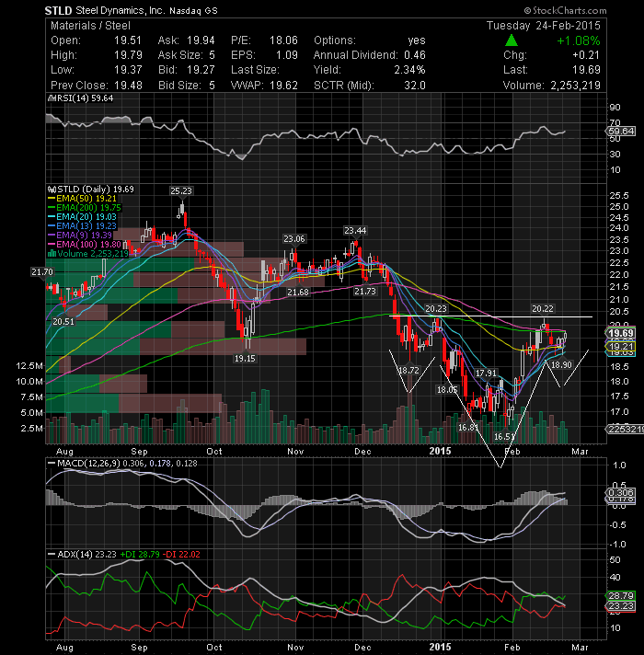Click the EPS 1.09 value
The width and height of the screenshot is (644, 655).
tap(287, 55)
